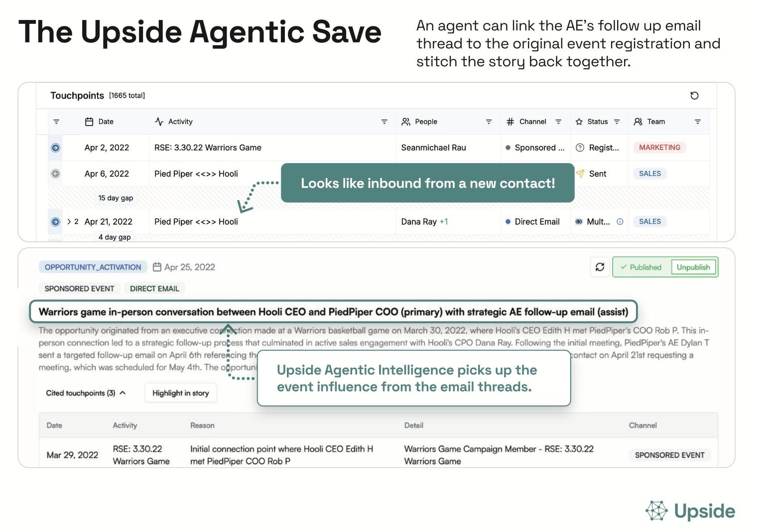Click the Mult... status icon on Apr 21 row
This screenshot has width=762, height=532.
(579, 222)
